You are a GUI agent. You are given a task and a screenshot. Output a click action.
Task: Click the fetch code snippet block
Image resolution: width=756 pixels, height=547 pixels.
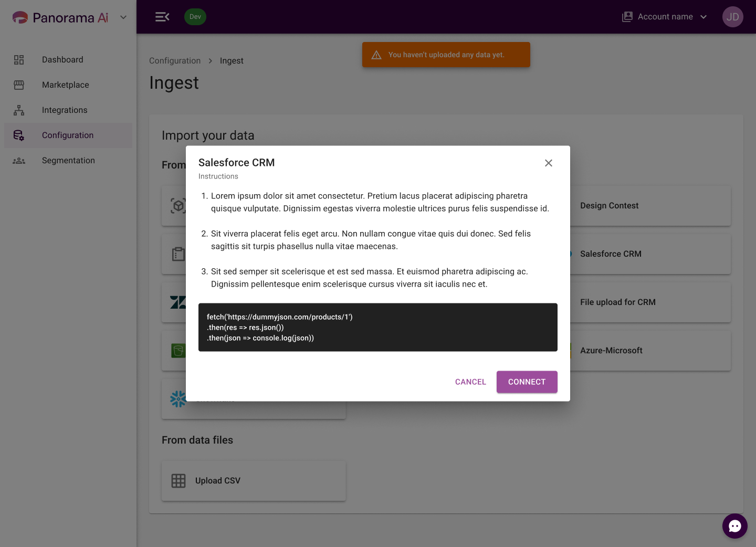[x=378, y=328]
